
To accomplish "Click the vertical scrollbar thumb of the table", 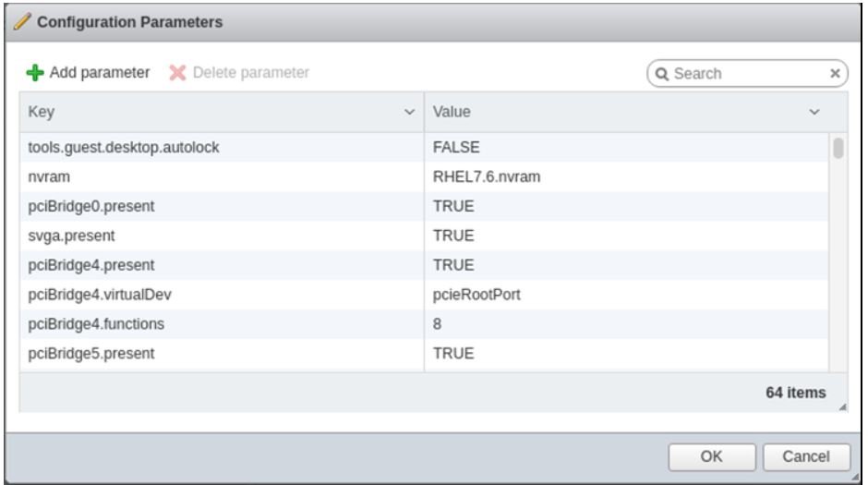I will click(x=838, y=148).
